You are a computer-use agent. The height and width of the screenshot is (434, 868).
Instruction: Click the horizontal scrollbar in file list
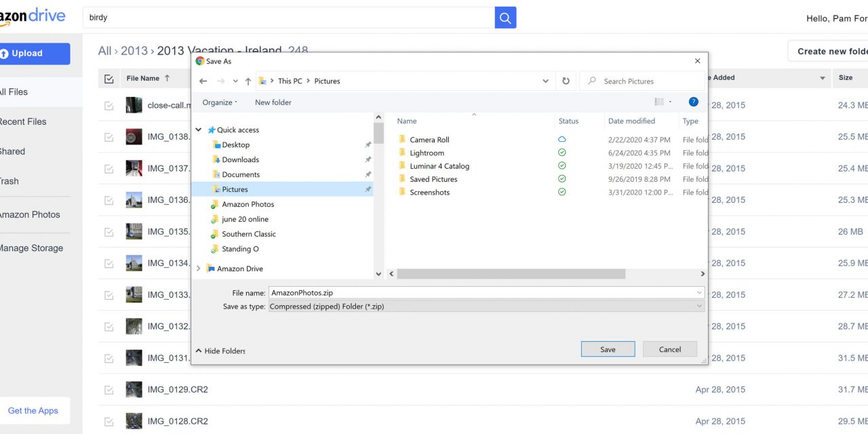(511, 274)
